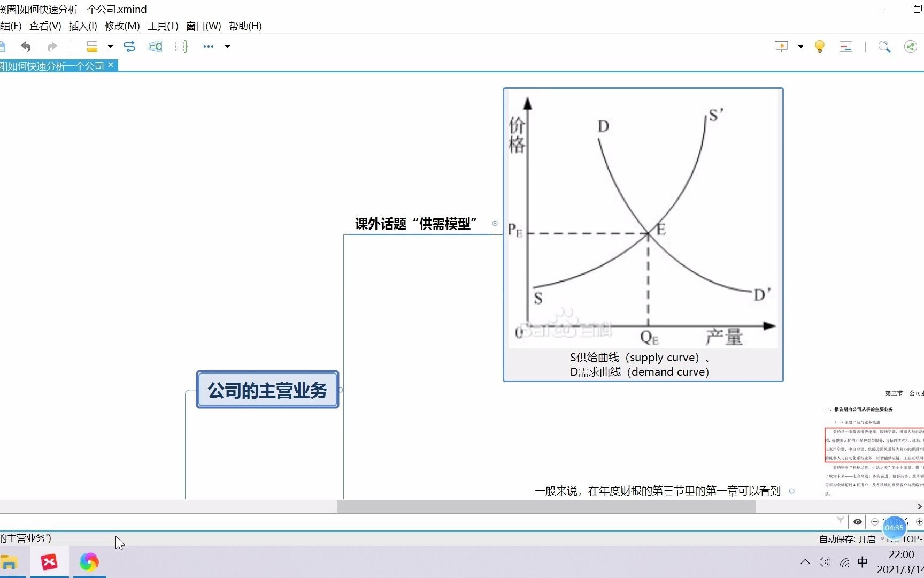Open the 修改(M) menu
Screen dimensions: 924x578
click(122, 26)
